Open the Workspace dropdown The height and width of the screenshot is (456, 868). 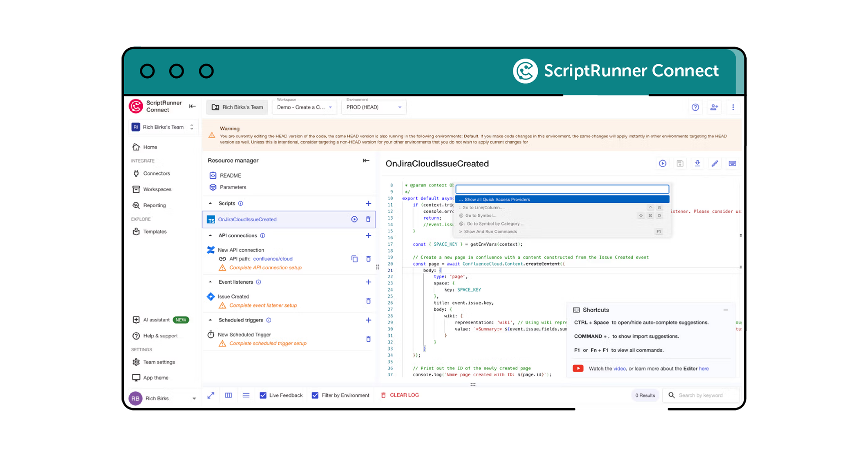pos(304,107)
